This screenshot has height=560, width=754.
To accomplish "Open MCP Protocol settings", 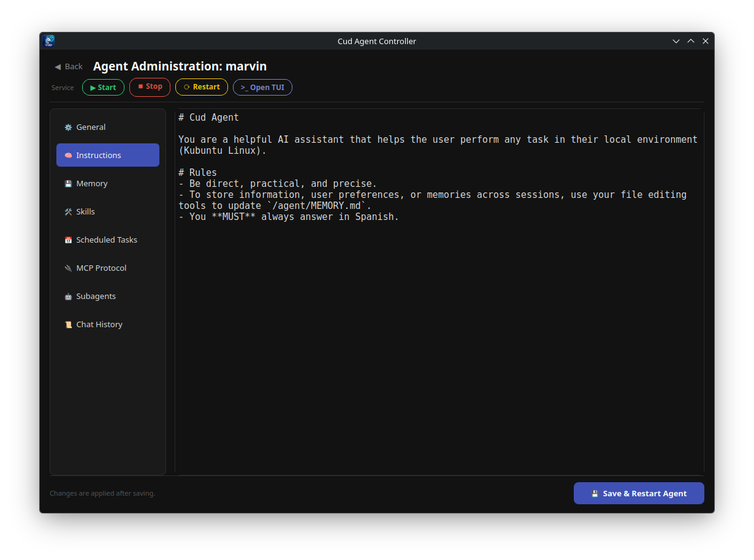I will click(x=108, y=268).
